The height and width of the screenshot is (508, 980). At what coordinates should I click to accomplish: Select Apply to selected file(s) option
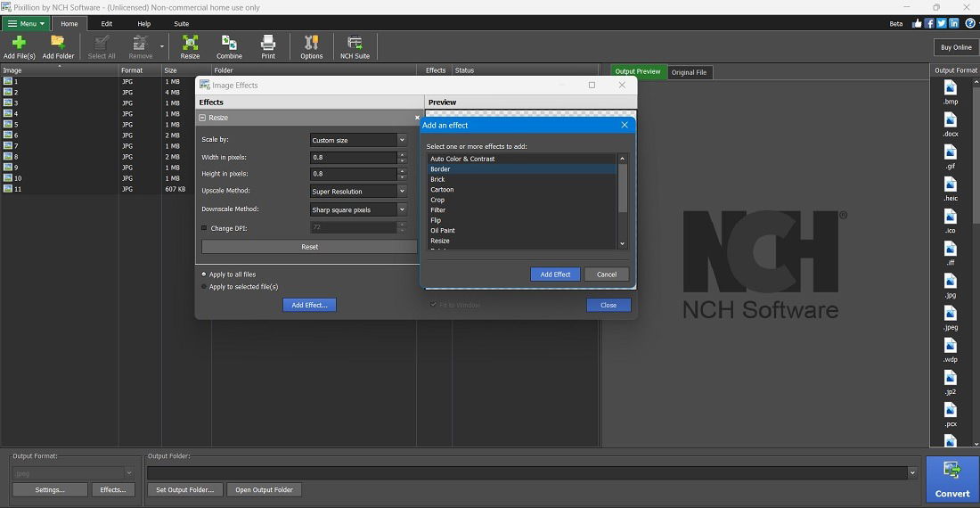click(x=204, y=287)
